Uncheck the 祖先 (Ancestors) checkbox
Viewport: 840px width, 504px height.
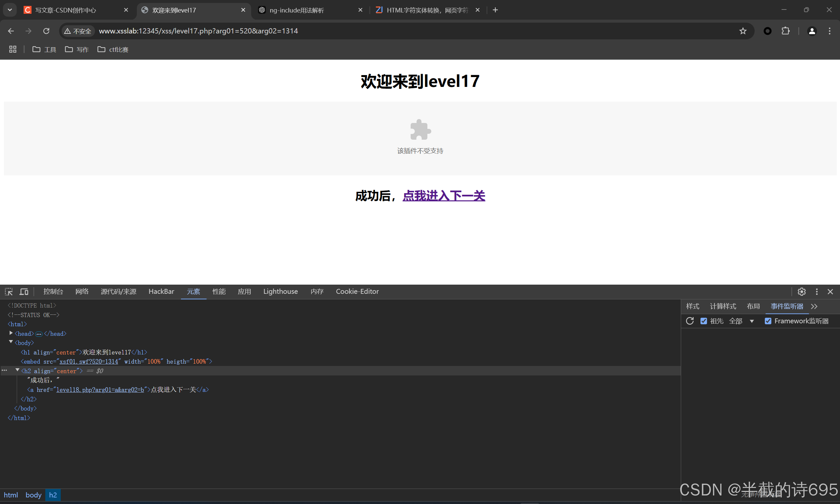pos(704,321)
